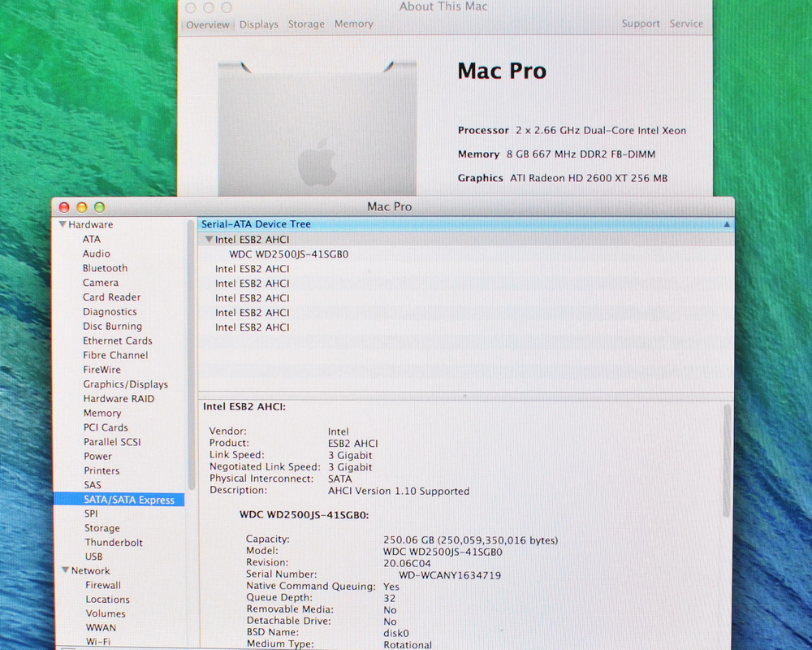Click the BSD Name value disk0
Viewport: 812px width, 650px height.
click(x=396, y=633)
